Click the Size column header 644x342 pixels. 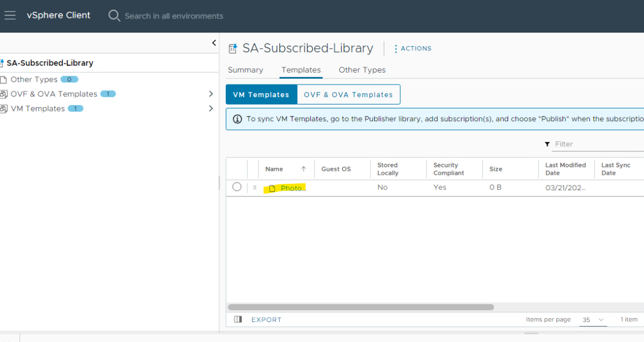pyautogui.click(x=496, y=169)
